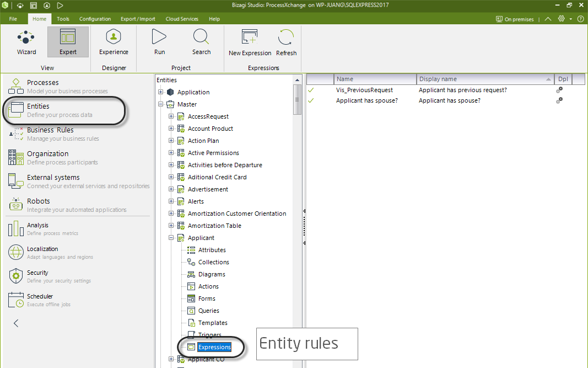588x368 pixels.
Task: Create a New Expression
Action: [x=250, y=42]
